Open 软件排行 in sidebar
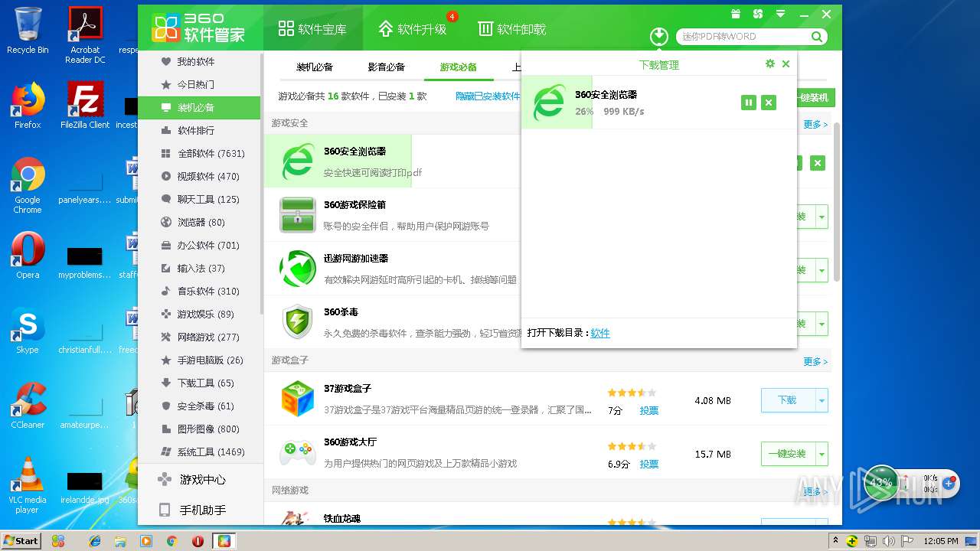The width and height of the screenshot is (980, 551). pos(199,131)
